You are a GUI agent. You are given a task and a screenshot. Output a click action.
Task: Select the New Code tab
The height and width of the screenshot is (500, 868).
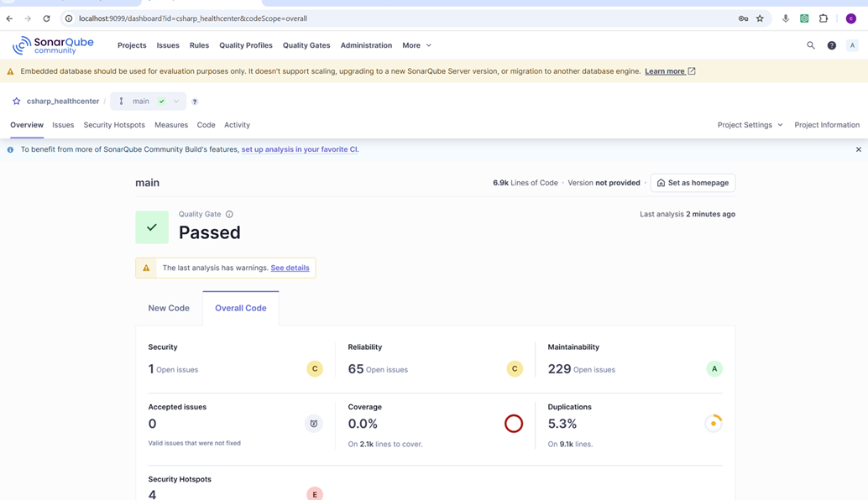point(169,308)
